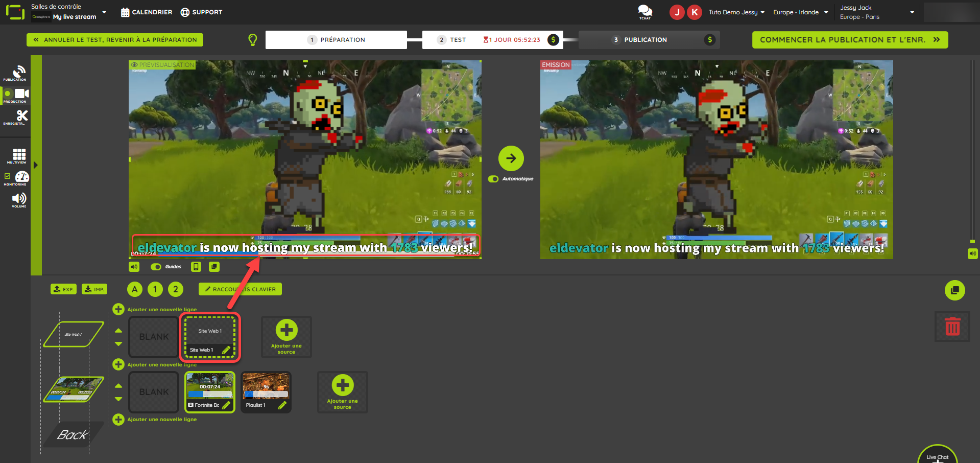Click the middle Ajouter une nouvelle ligne
Screen dimensions: 980x463
(155, 364)
